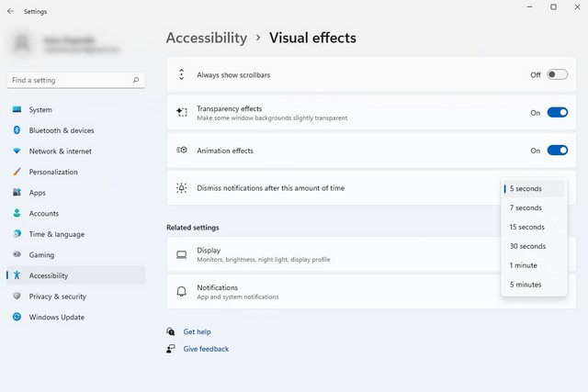Go to the Accounts settings section
The image size is (588, 392).
tap(43, 214)
